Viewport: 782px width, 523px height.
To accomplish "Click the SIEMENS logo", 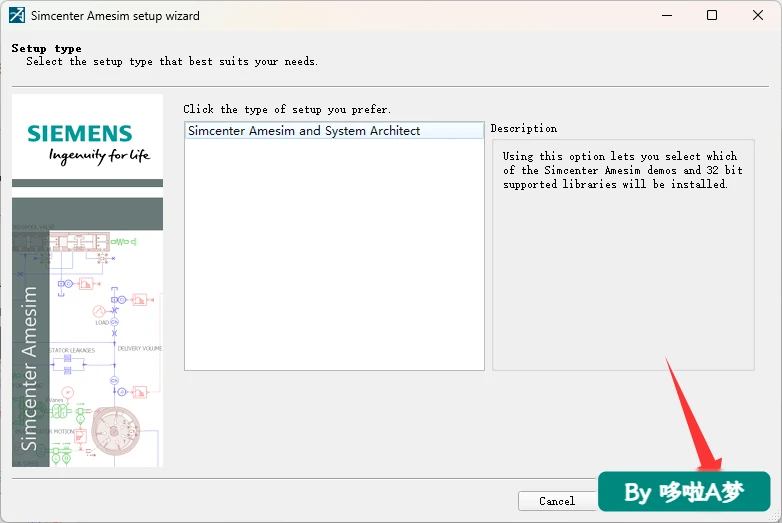I will [x=80, y=134].
